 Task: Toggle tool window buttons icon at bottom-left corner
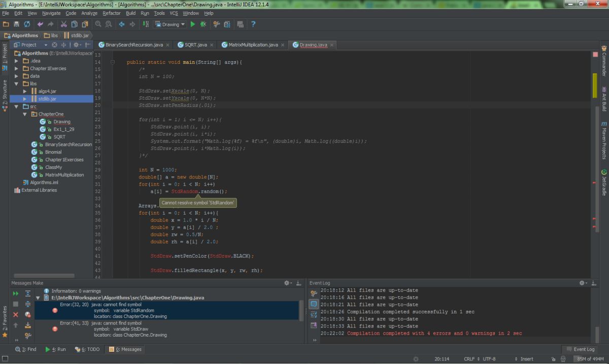click(5, 359)
